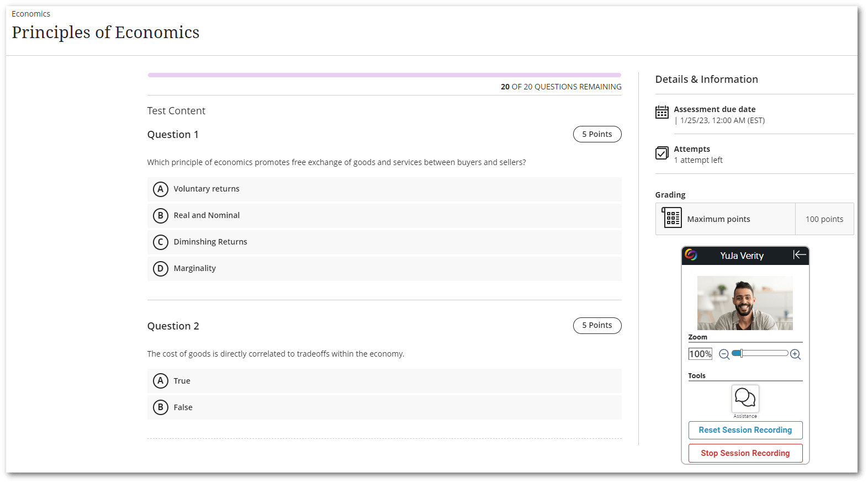The width and height of the screenshot is (868, 483).
Task: Click the zoom out magnifier icon
Action: tap(724, 354)
